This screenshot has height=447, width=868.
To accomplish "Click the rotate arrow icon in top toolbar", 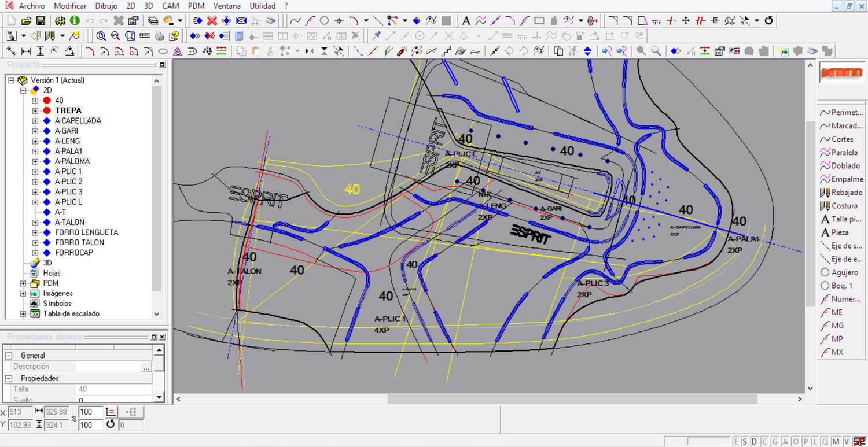I will pyautogui.click(x=768, y=21).
